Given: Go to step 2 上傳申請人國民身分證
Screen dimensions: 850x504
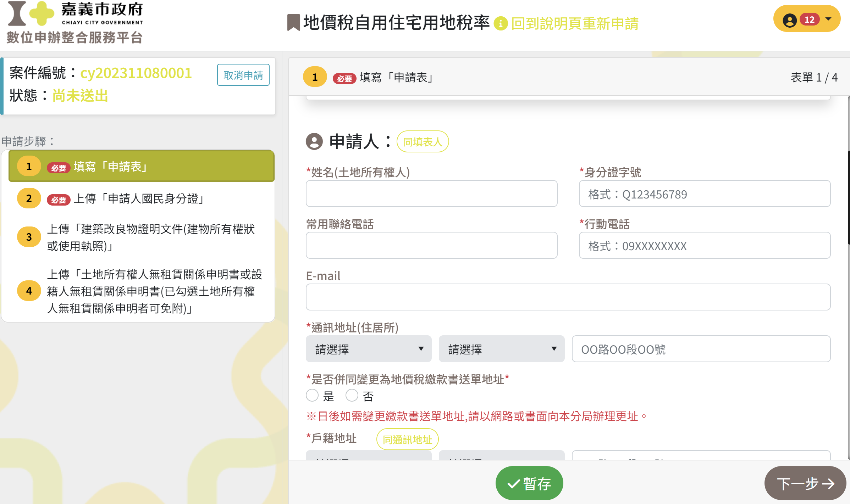Looking at the screenshot, I should [138, 198].
